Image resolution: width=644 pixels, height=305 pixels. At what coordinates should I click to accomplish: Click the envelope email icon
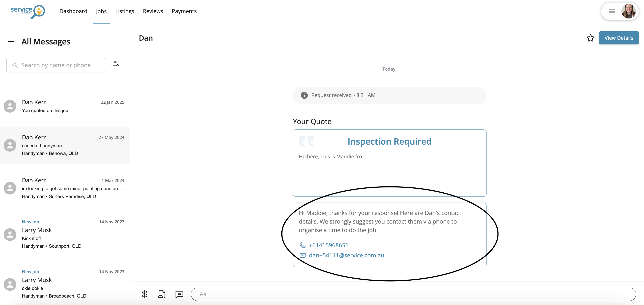303,255
